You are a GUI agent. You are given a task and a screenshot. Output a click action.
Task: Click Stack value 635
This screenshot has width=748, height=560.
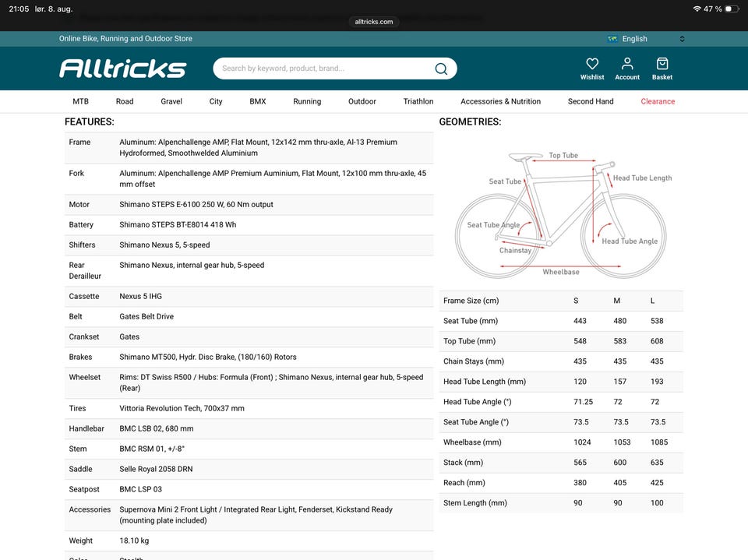tap(657, 463)
